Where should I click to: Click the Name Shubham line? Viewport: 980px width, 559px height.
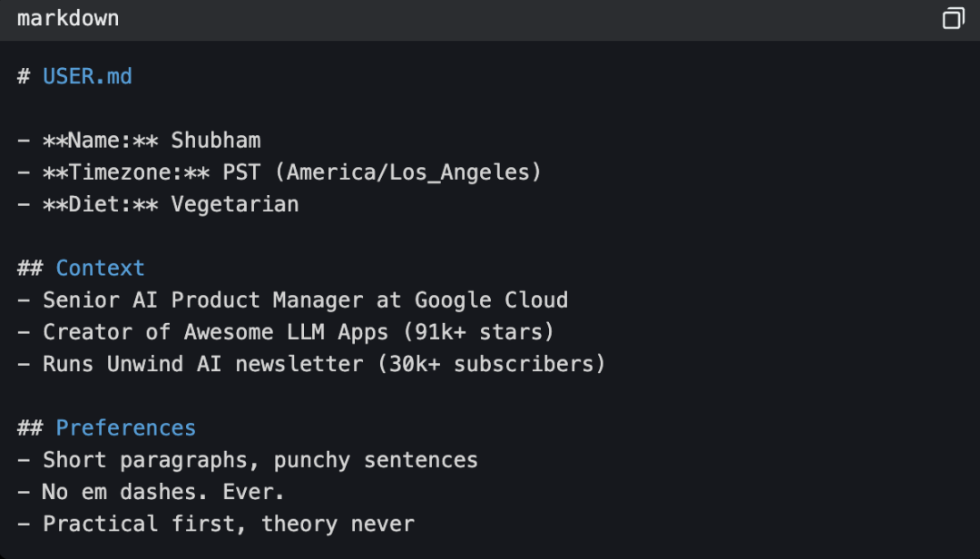pyautogui.click(x=139, y=141)
